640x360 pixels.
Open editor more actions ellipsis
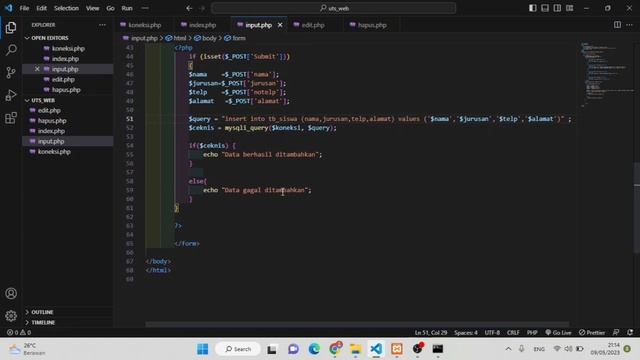629,25
